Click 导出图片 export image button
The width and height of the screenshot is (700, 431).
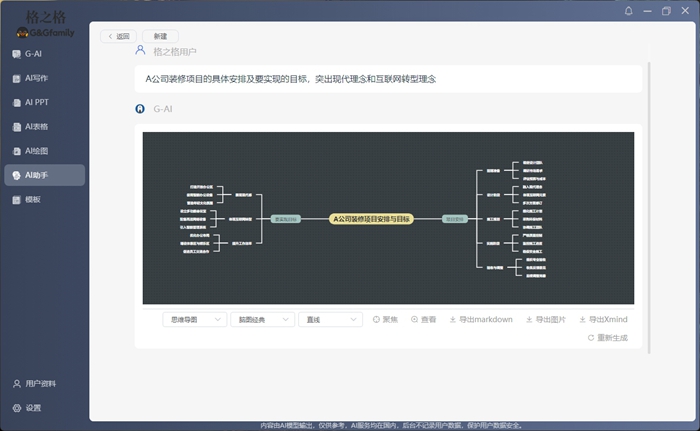click(x=544, y=320)
